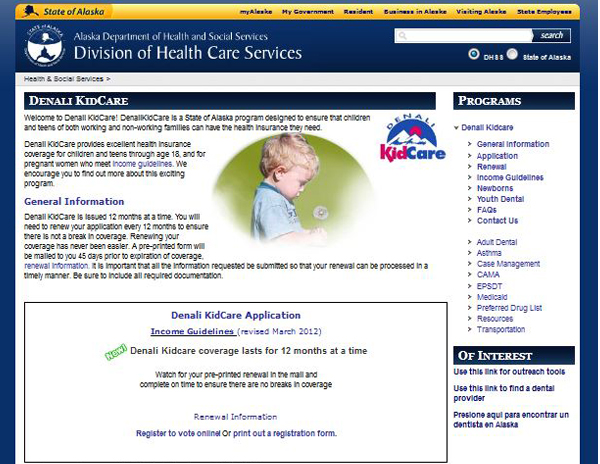Click the Spanish dentista en Alaska link
This screenshot has height=464, width=600.
click(511, 420)
